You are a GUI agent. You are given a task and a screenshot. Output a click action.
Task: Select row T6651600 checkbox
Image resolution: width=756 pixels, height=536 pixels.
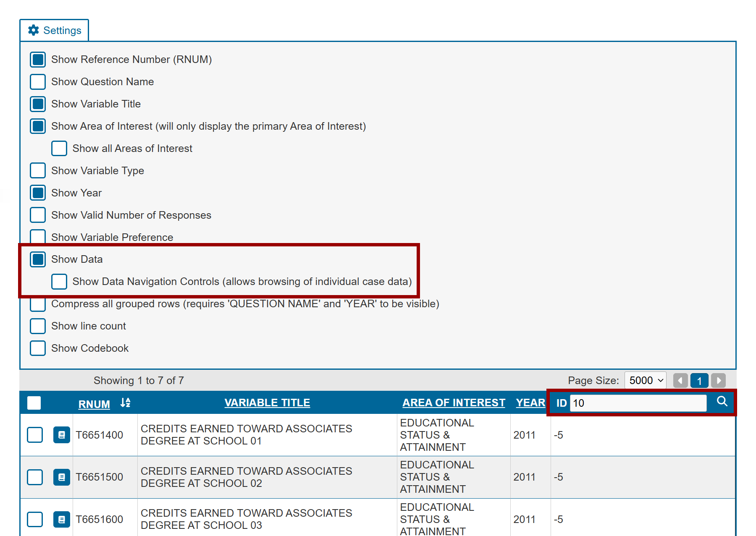[x=35, y=520]
